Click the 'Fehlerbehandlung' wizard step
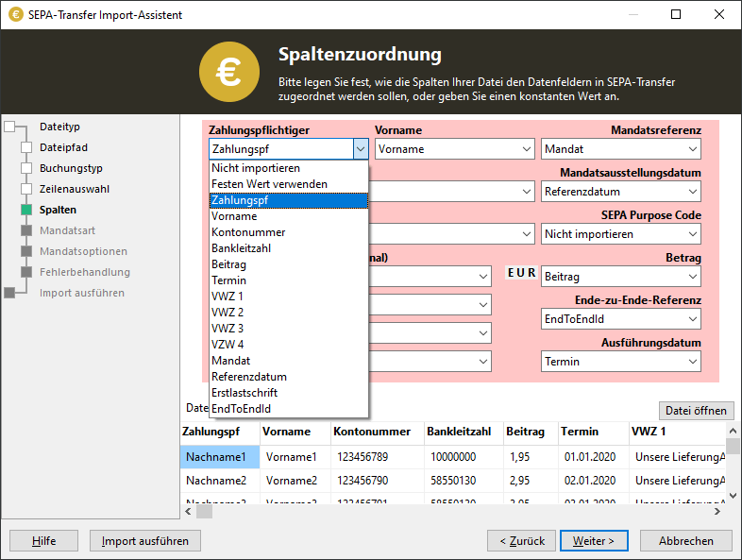The height and width of the screenshot is (560, 742). (x=85, y=272)
